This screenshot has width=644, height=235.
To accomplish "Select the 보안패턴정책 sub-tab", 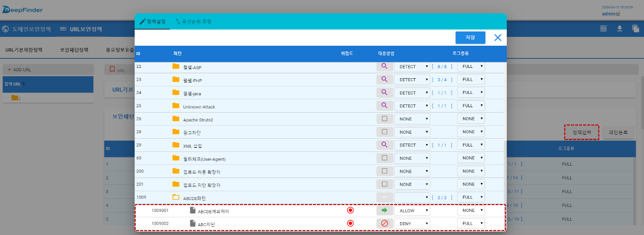I will point(74,50).
